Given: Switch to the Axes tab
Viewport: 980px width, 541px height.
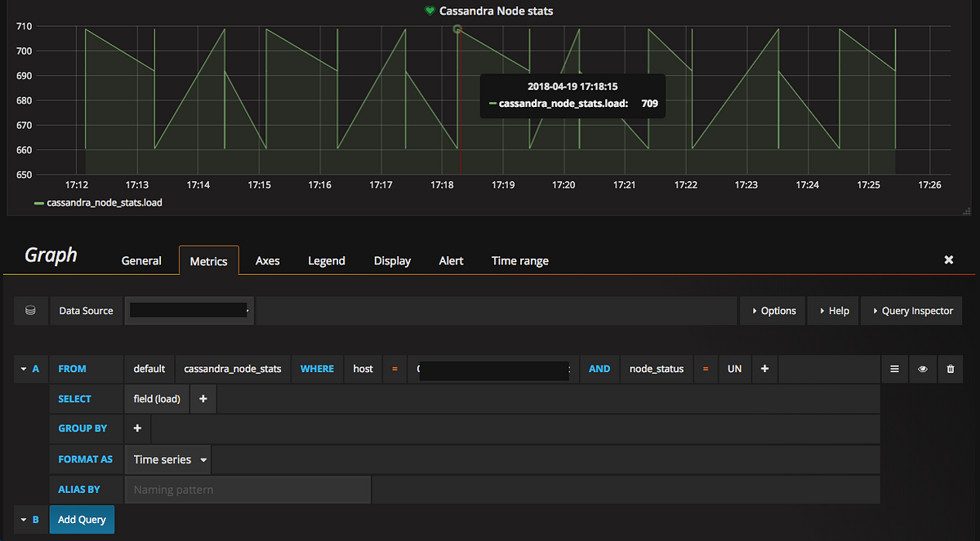Looking at the screenshot, I should [x=267, y=260].
